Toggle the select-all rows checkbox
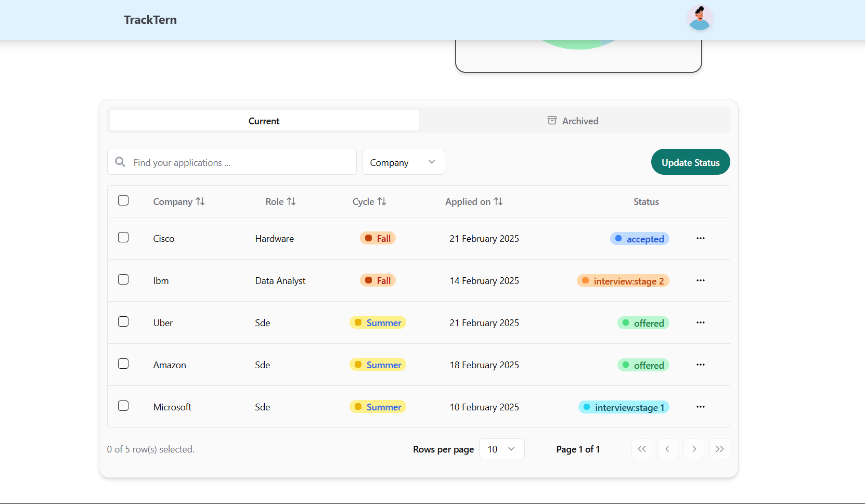Screen dimensions: 865x504 coord(123,200)
